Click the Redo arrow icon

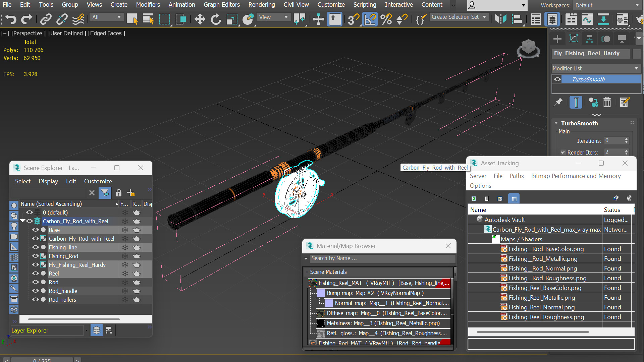click(26, 19)
